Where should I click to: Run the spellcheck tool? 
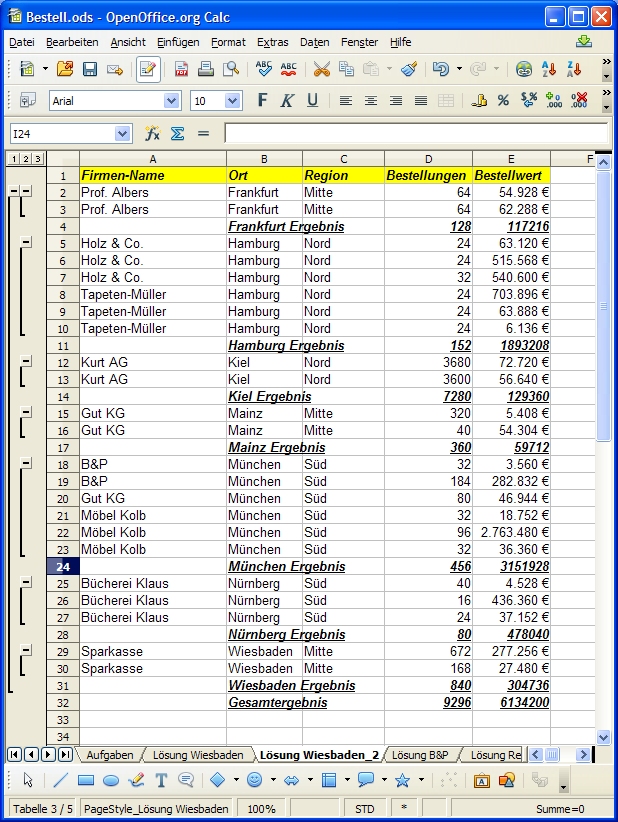[x=264, y=69]
